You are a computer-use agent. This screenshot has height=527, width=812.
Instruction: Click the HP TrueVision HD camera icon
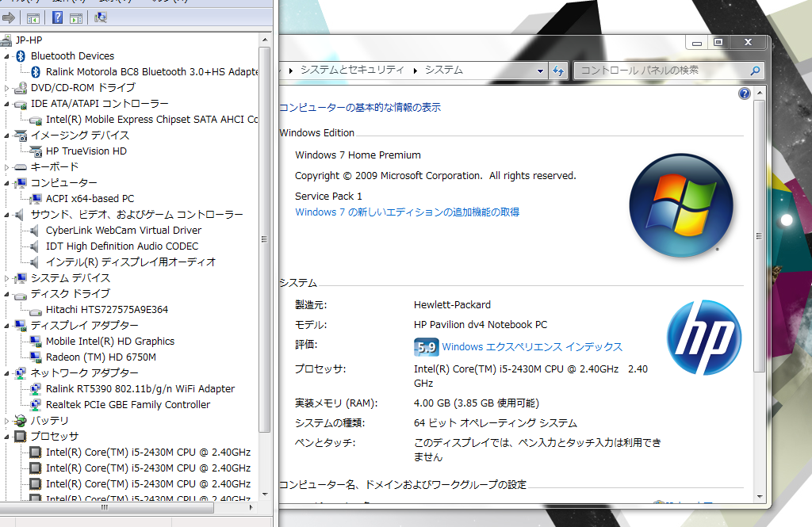click(x=36, y=151)
